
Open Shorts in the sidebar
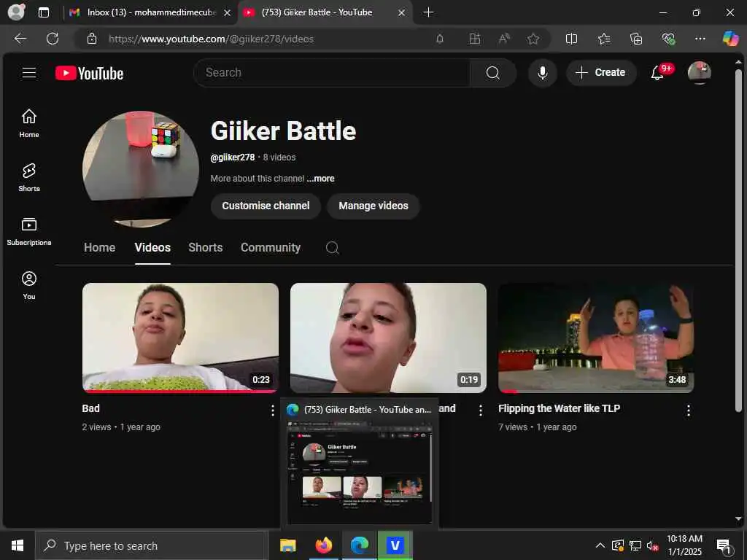point(29,177)
